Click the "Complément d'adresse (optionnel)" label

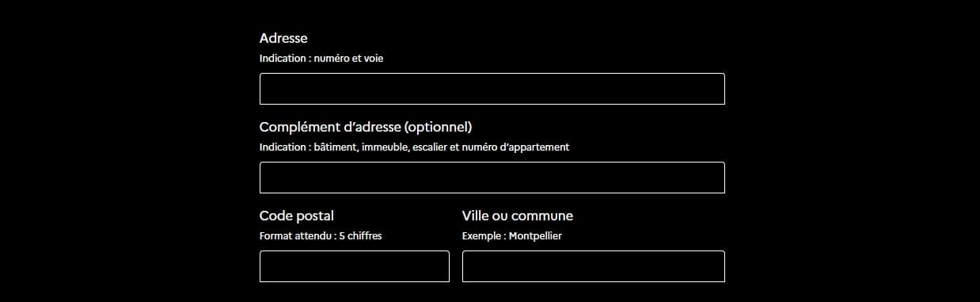coord(366,127)
